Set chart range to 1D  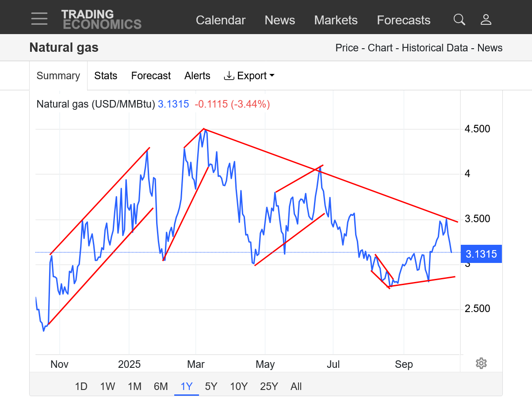[x=81, y=386]
